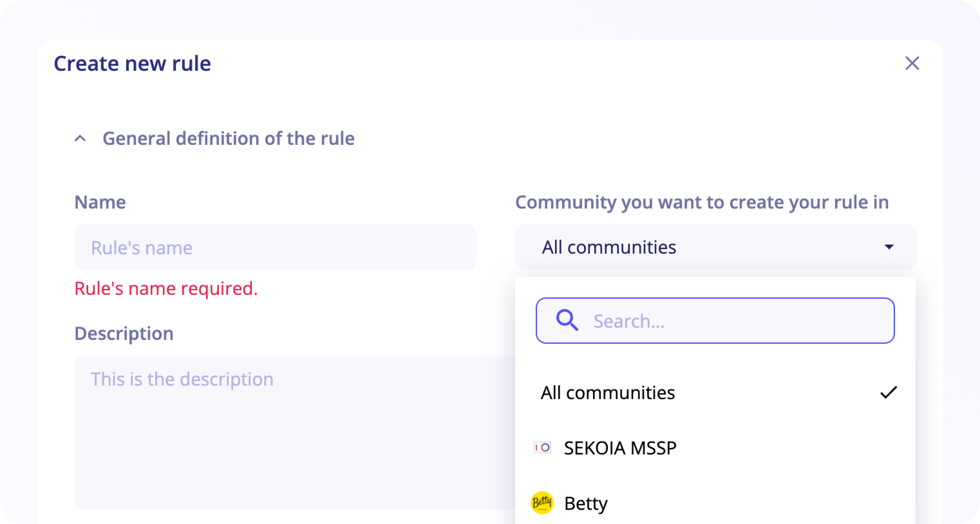Close the Create new rule dialog
The height and width of the screenshot is (524, 980).
(x=913, y=63)
